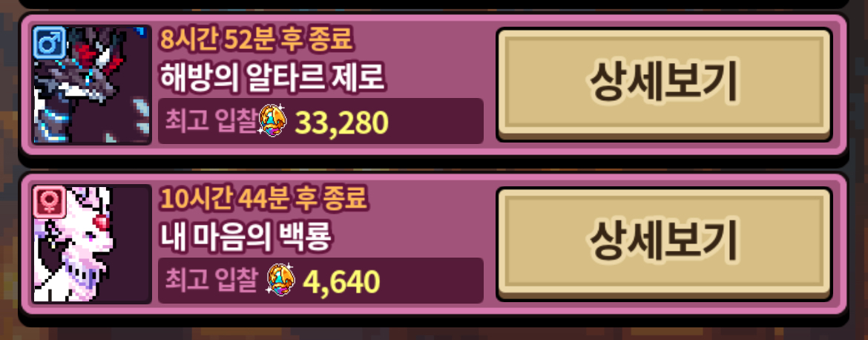Open 상세보기 for 해방의 알타르 제로
868x340 pixels.
pos(664,84)
